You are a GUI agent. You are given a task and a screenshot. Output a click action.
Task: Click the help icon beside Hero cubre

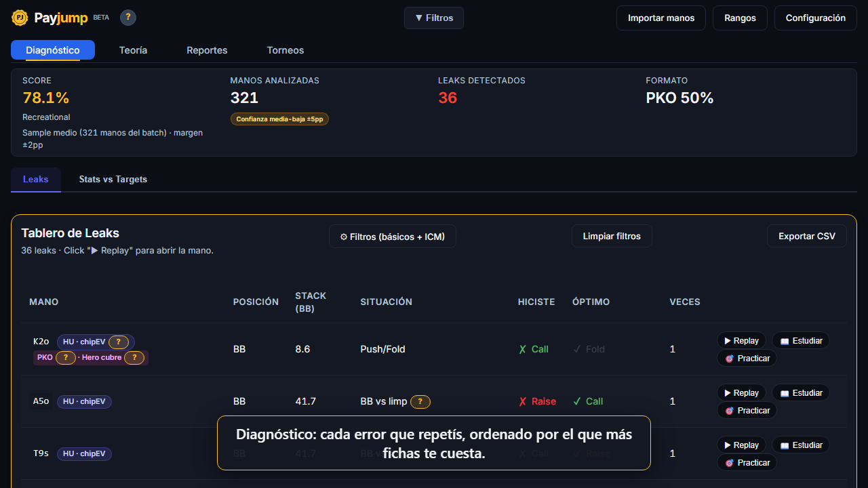coord(134,358)
